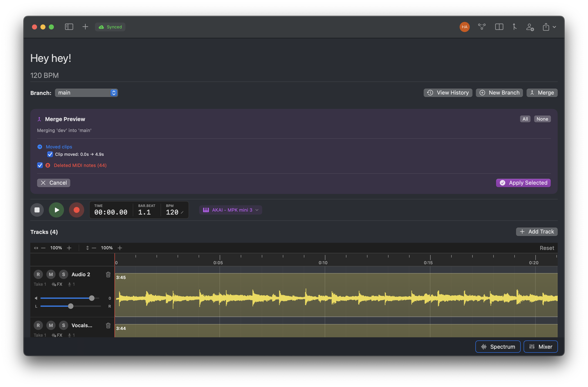Switch to the Spectrum view
Viewport: 588px width, 387px height.
coord(498,347)
